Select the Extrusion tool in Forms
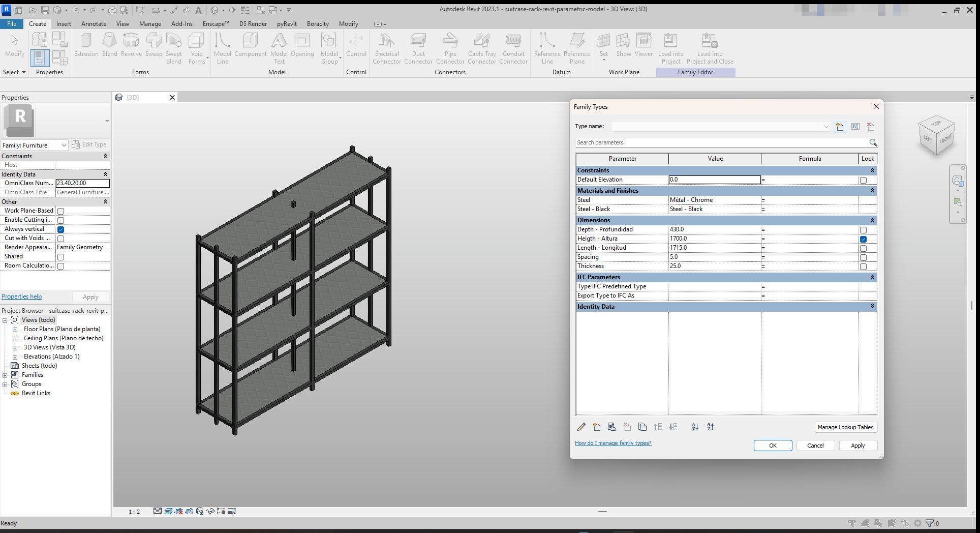The width and height of the screenshot is (980, 533). [86, 45]
